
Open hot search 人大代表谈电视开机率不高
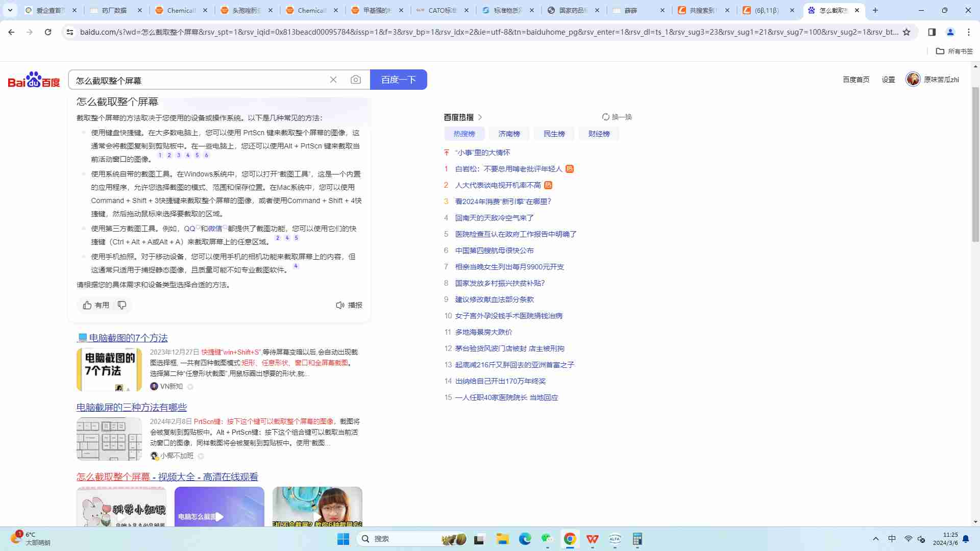point(498,185)
